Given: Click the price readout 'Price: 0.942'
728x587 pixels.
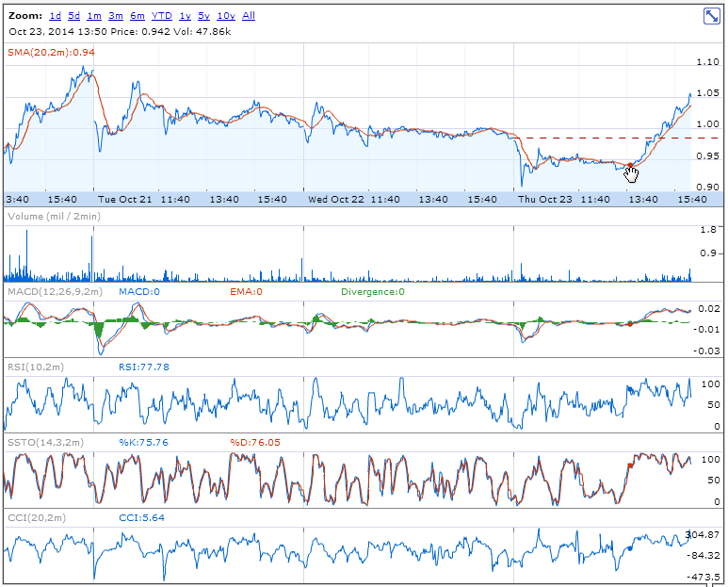Looking at the screenshot, I should pyautogui.click(x=140, y=32).
